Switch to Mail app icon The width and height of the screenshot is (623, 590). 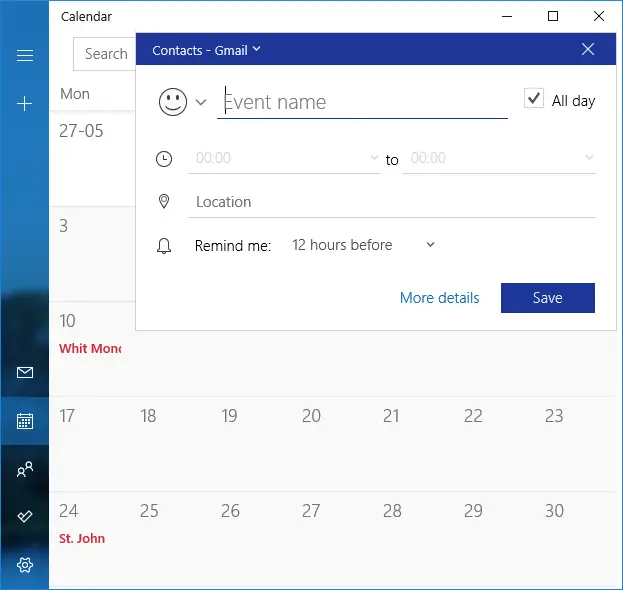25,372
